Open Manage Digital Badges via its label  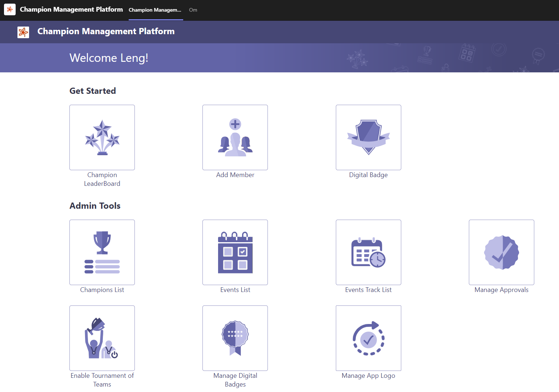[x=235, y=380]
